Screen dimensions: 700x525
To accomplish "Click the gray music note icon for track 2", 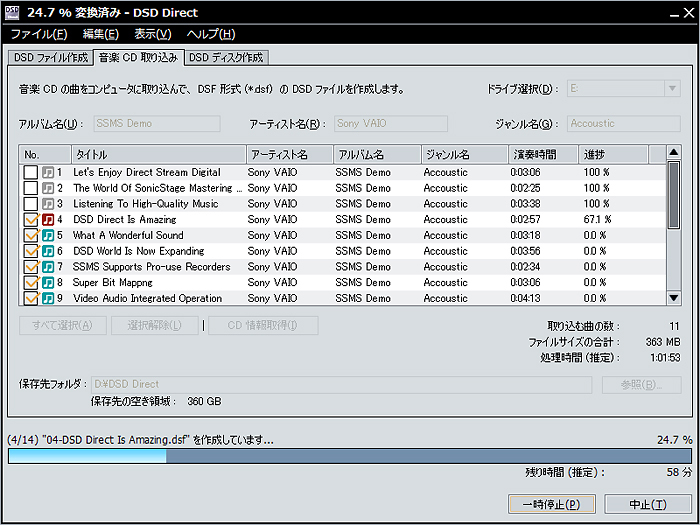I will coord(47,188).
